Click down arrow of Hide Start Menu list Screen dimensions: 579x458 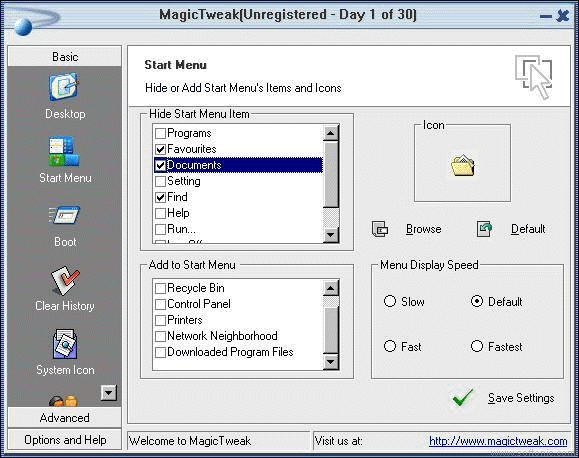click(330, 235)
